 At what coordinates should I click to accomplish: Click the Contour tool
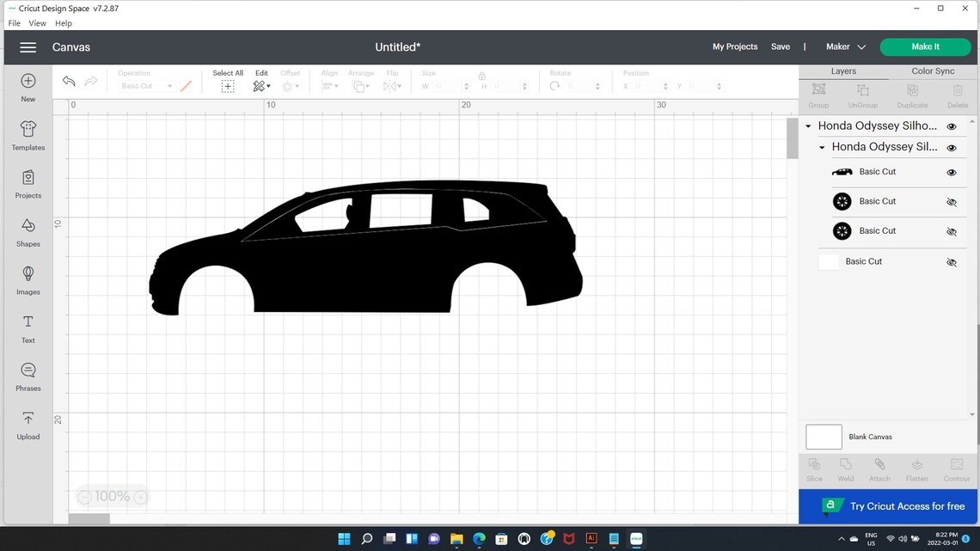(956, 468)
